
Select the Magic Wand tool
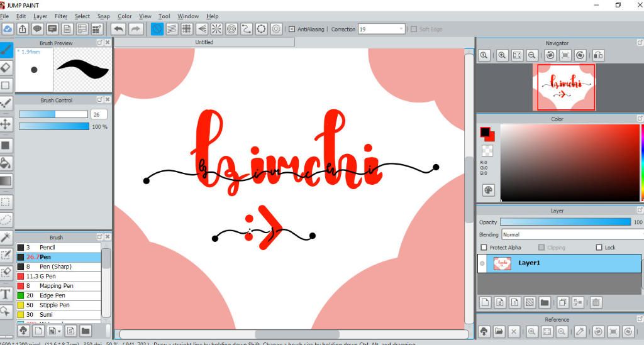[6, 237]
